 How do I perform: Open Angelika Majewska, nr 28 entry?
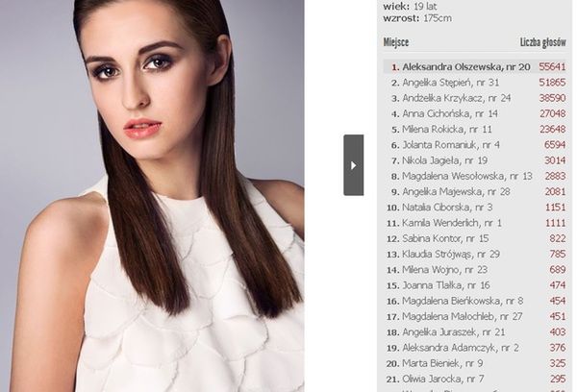(x=456, y=191)
